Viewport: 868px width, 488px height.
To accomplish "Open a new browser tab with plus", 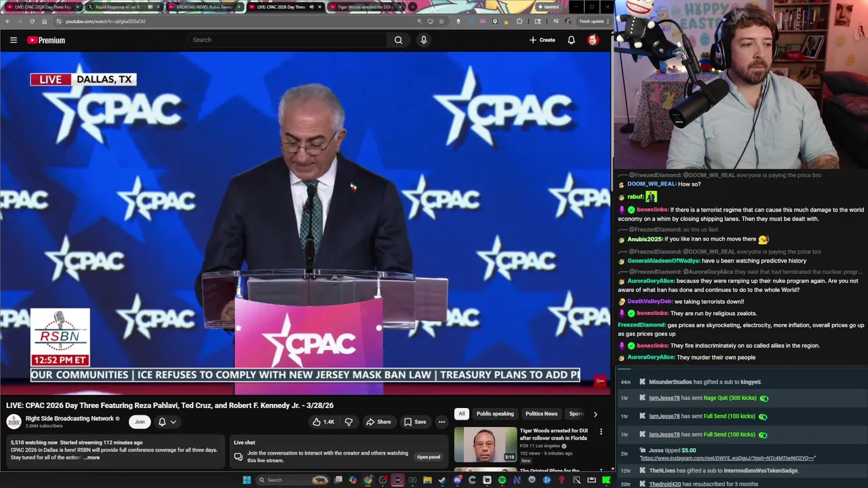I will click(412, 7).
